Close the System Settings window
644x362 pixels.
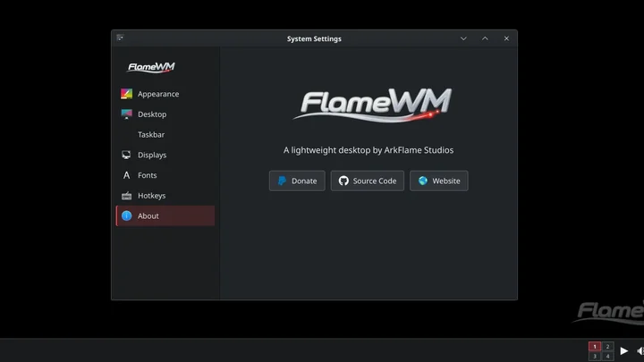506,38
